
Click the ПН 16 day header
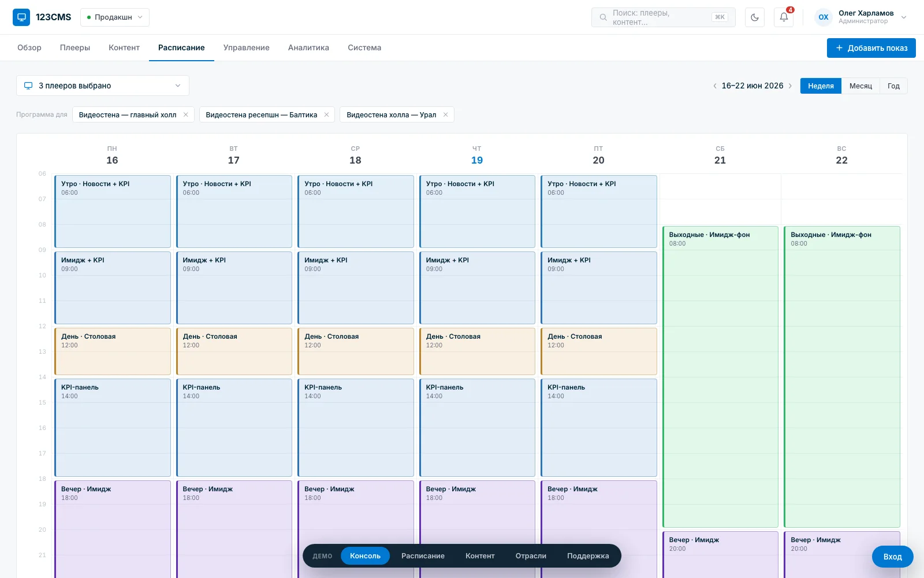[112, 155]
